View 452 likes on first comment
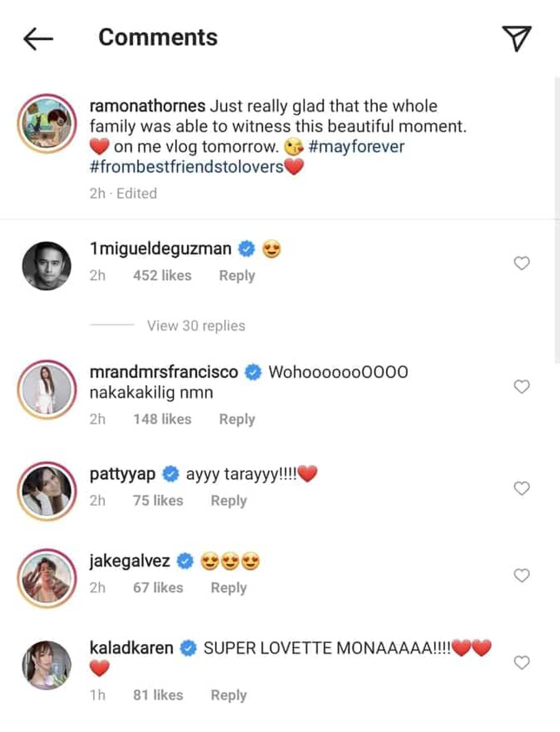This screenshot has height=732, width=560. coord(162,276)
